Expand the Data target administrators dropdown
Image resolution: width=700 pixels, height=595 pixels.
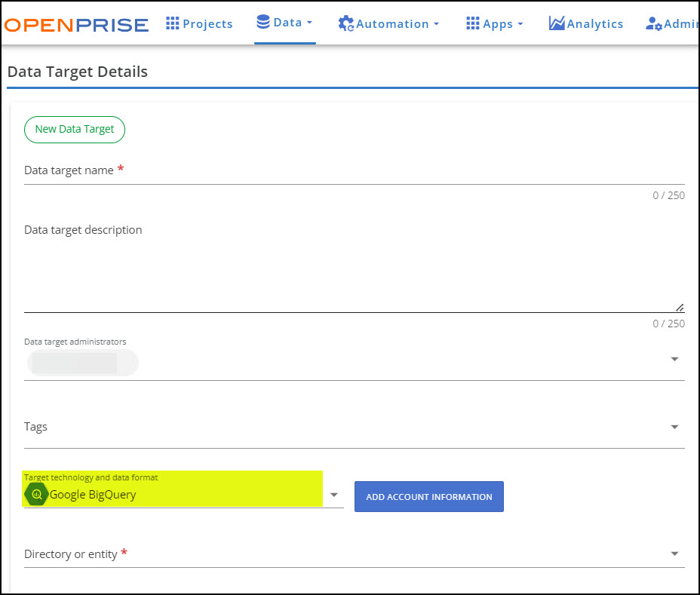[x=674, y=359]
